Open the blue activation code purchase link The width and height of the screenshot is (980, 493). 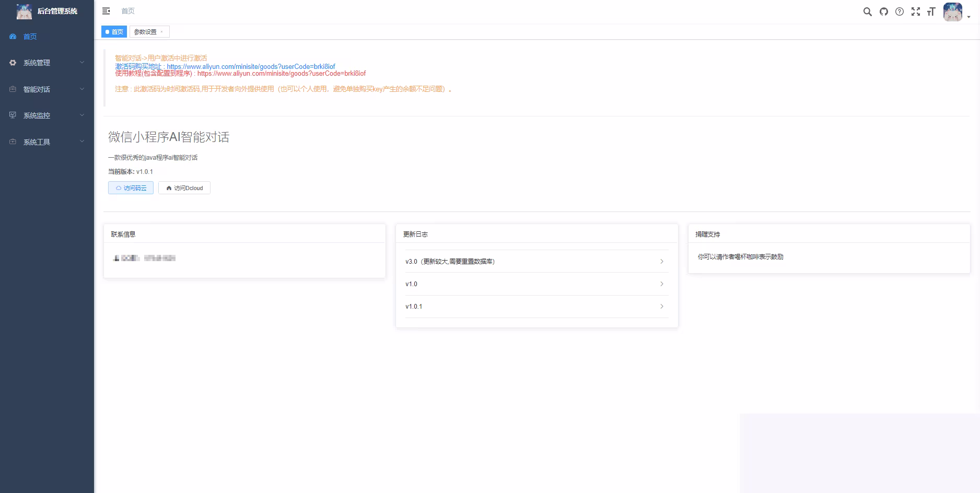point(225,66)
